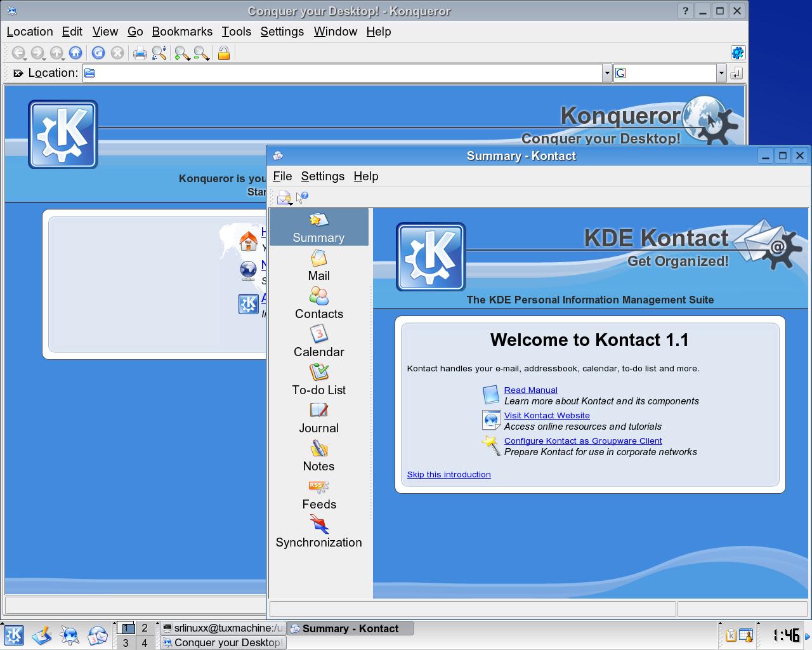Print the current Konqueror page
The width and height of the screenshot is (812, 650).
140,53
